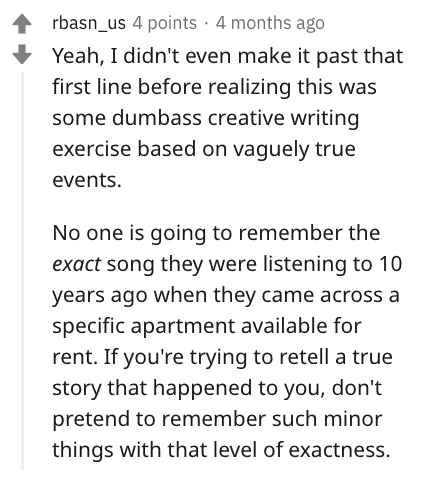
Task: Open the rbasn_us user profile
Action: point(89,23)
